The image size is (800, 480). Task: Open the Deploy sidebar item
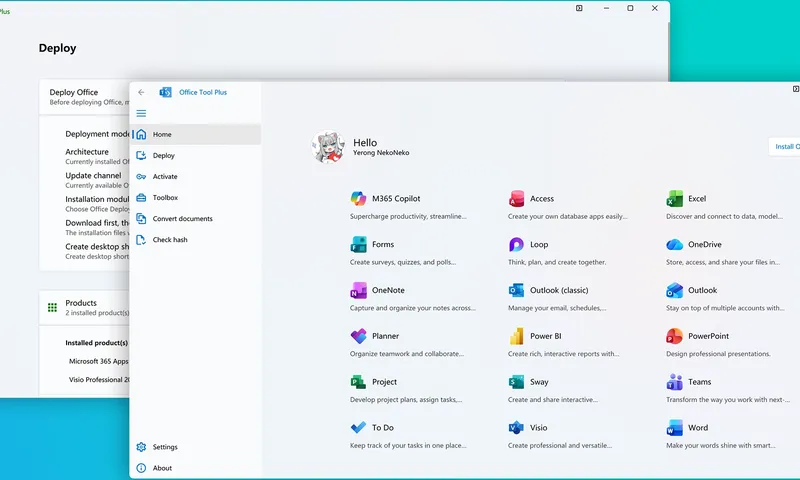tap(196, 155)
